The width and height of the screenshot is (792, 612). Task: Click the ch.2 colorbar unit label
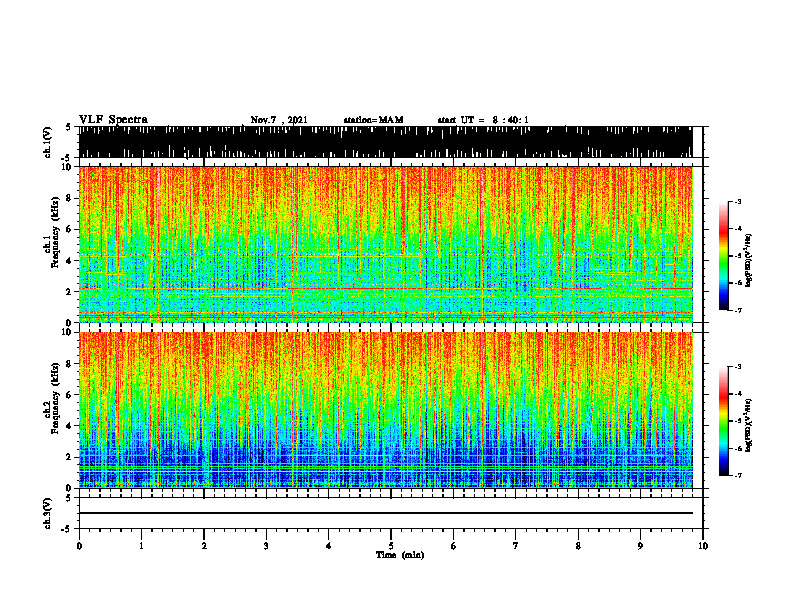tap(749, 425)
